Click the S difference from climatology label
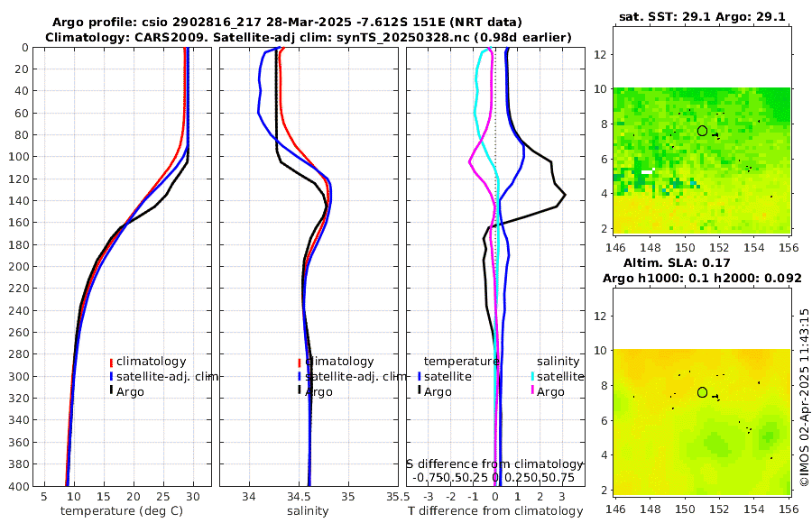 (x=494, y=464)
